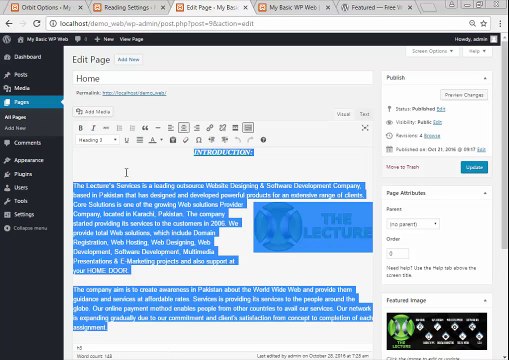Image resolution: width=509 pixels, height=360 pixels.
Task: Insert a bulleted list
Action: pyautogui.click(x=119, y=128)
